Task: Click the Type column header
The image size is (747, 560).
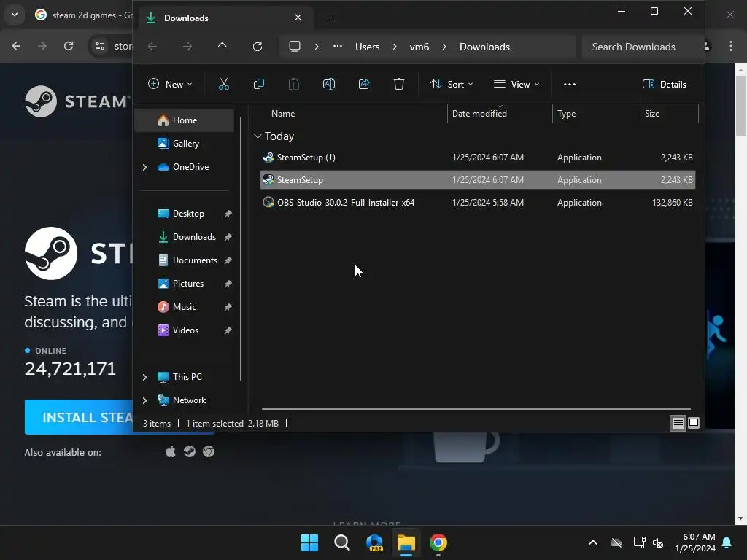Action: pyautogui.click(x=566, y=113)
